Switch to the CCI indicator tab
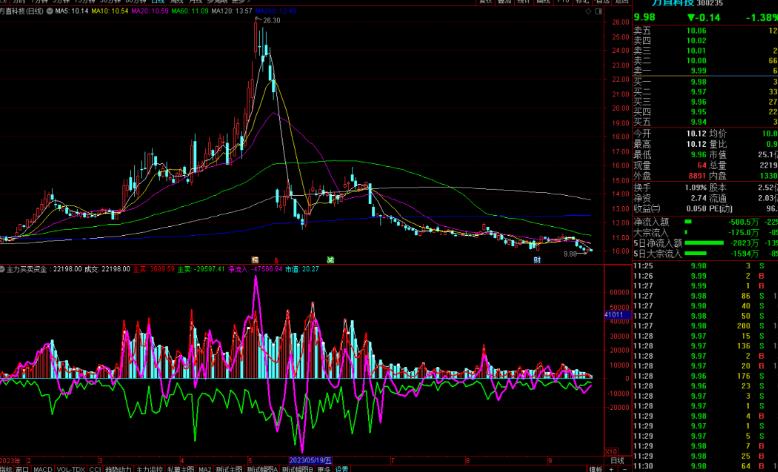 pos(95,469)
